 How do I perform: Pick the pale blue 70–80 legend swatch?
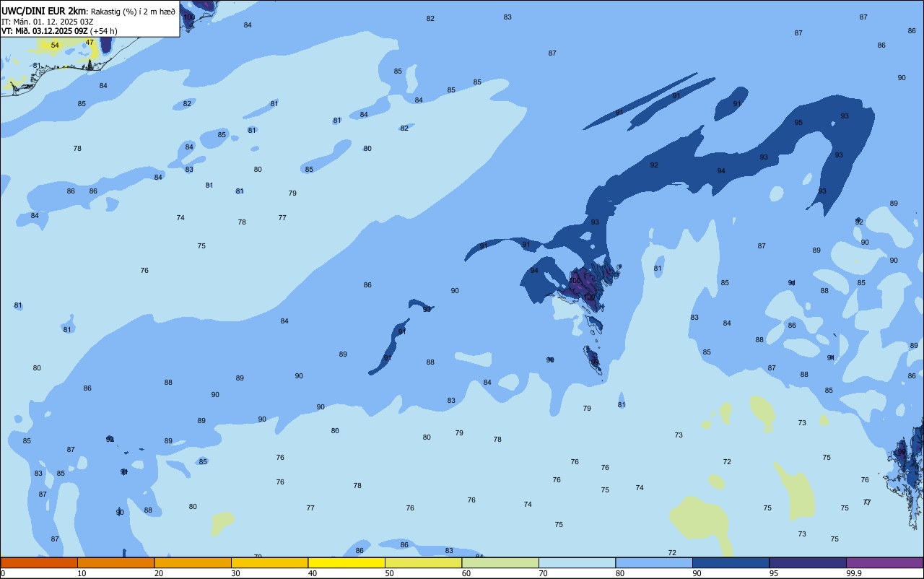pos(577,562)
